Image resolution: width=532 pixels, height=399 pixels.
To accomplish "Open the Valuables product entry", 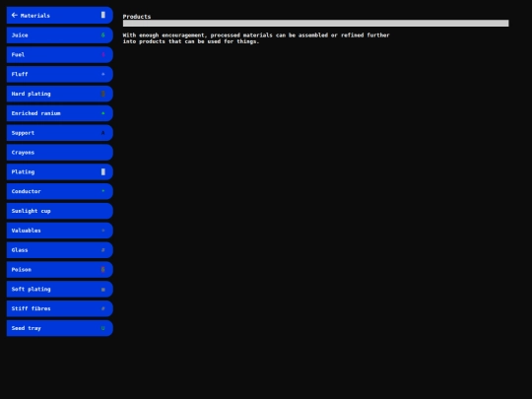I will [x=60, y=231].
